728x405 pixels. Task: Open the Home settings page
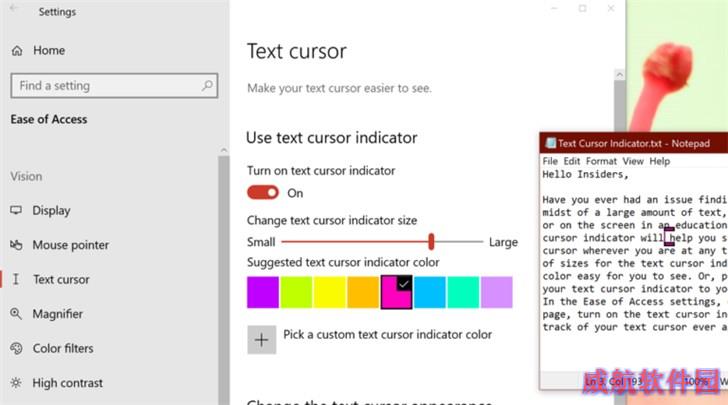click(x=48, y=50)
